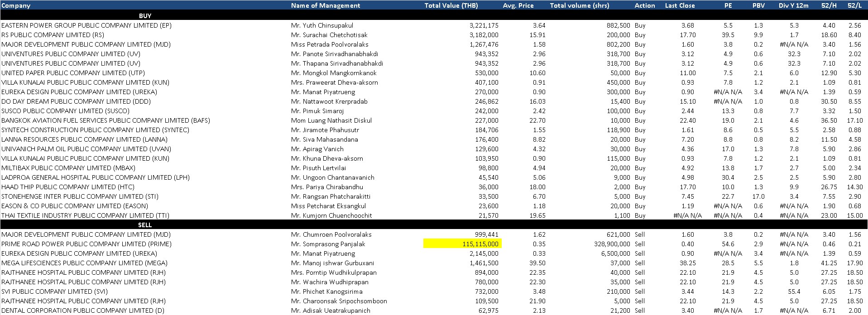Select the Avg. Price column header
Image resolution: width=868 pixels, height=315 pixels.
[518, 5]
